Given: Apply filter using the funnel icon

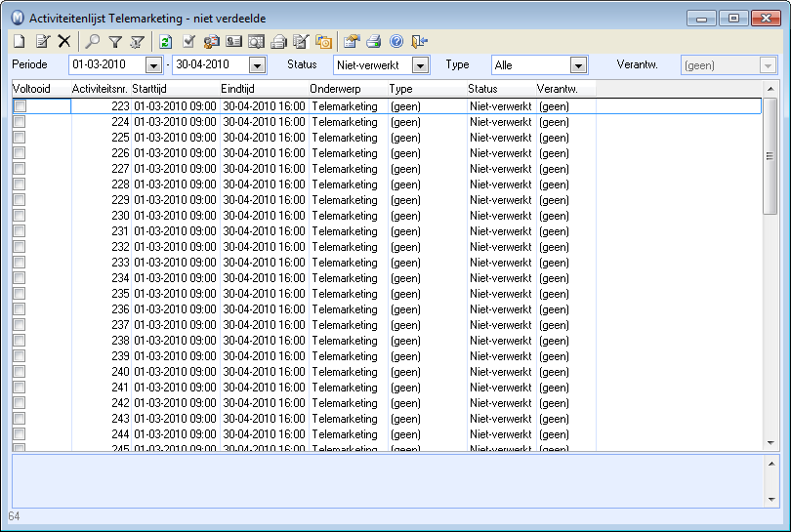Looking at the screenshot, I should [x=115, y=41].
